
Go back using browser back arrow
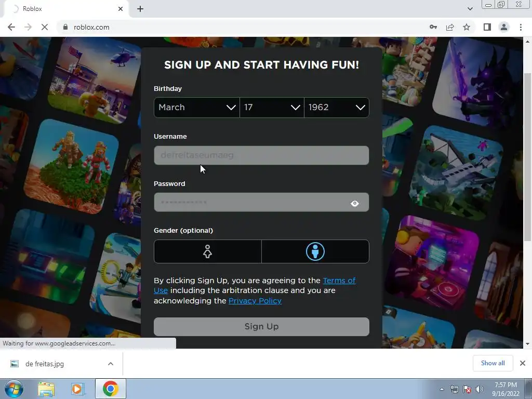coord(11,27)
